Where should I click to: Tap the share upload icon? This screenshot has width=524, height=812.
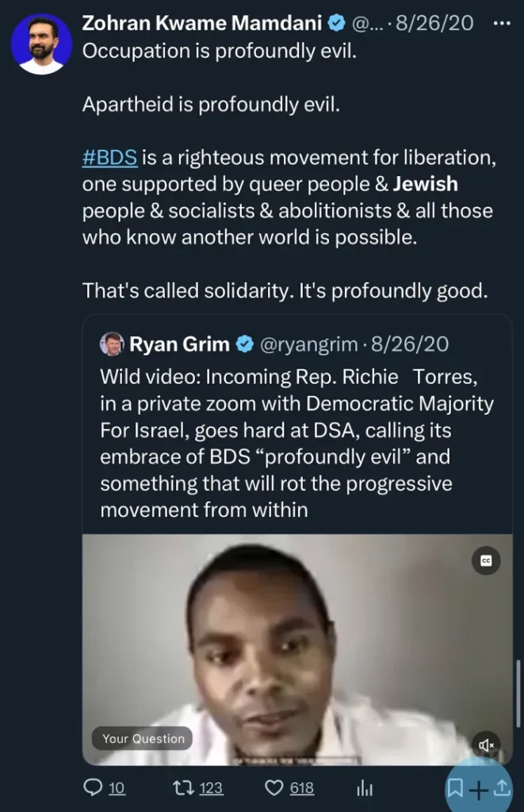(x=502, y=788)
